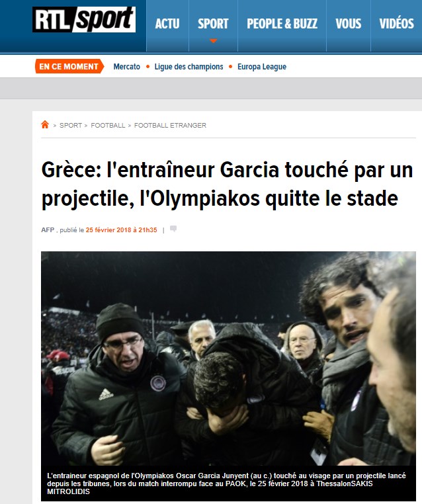Open the Olympiakos coach article photo
The width and height of the screenshot is (422, 504).
point(228,358)
